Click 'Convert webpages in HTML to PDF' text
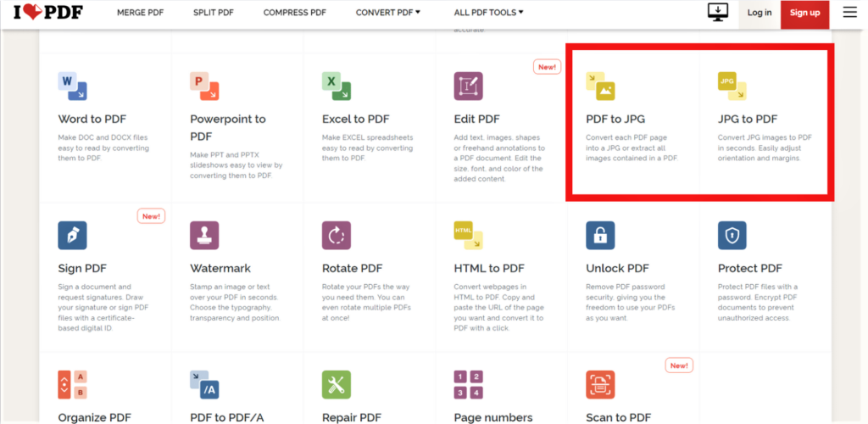This screenshot has width=868, height=424. (498, 307)
